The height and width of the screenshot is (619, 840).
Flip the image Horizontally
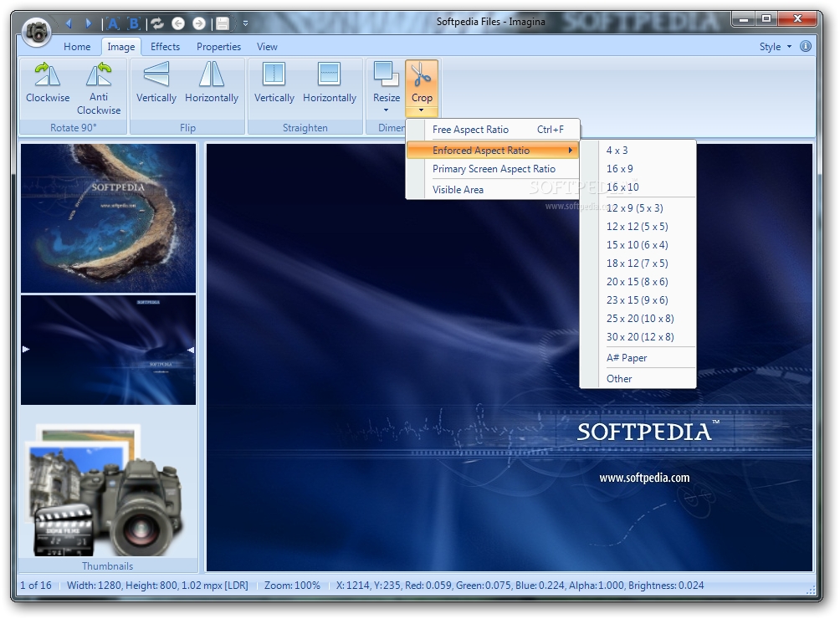[212, 83]
